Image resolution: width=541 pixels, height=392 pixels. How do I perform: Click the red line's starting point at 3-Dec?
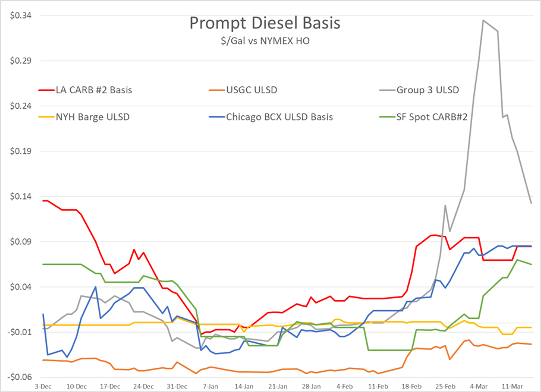(43, 201)
